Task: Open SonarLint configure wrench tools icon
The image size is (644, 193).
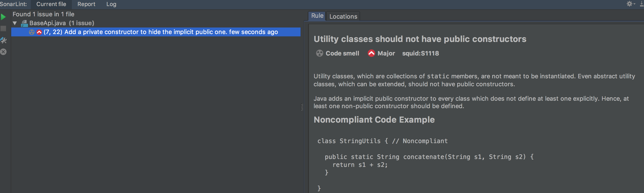Action: [x=3, y=41]
